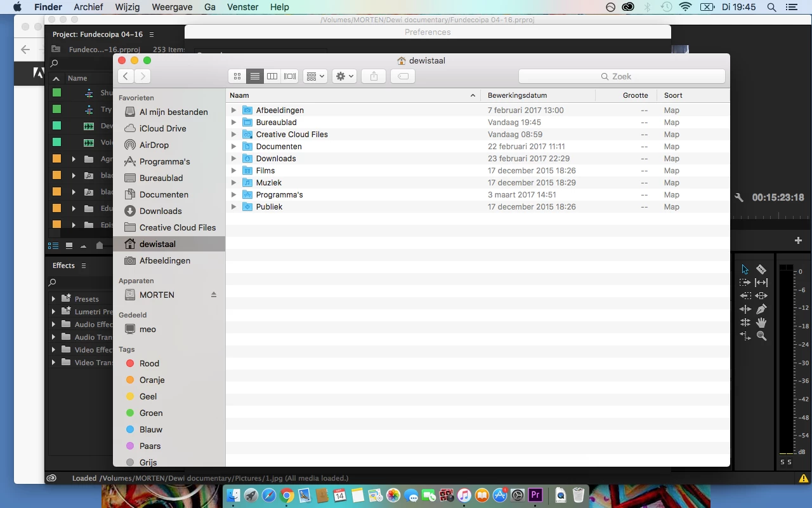Viewport: 812px width, 508px height.
Task: Click the Wi-Fi icon in the menu bar
Action: click(x=685, y=7)
